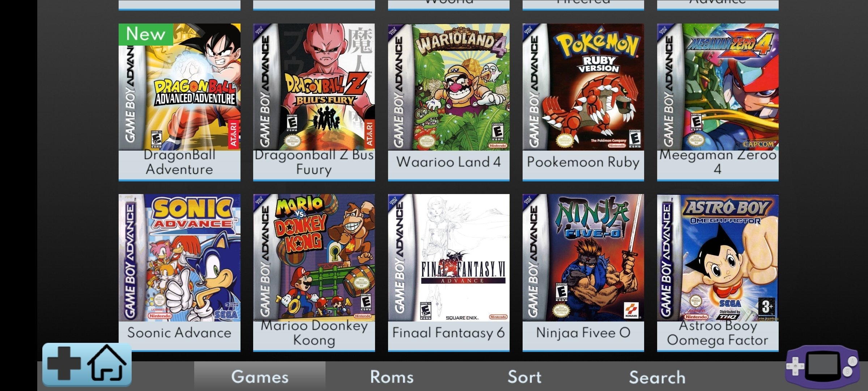Select Megaman Zero 4 cover art
868x391 pixels.
[x=718, y=87]
